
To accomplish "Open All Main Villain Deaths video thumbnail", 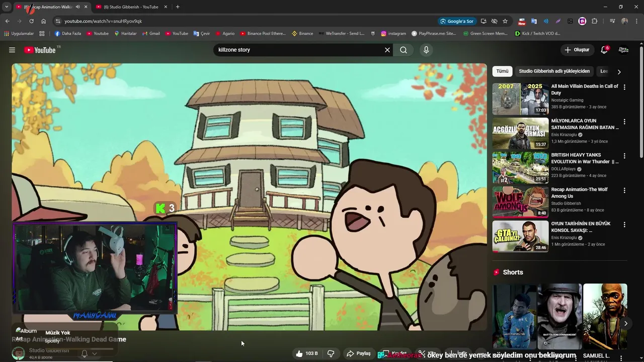I will (x=520, y=99).
